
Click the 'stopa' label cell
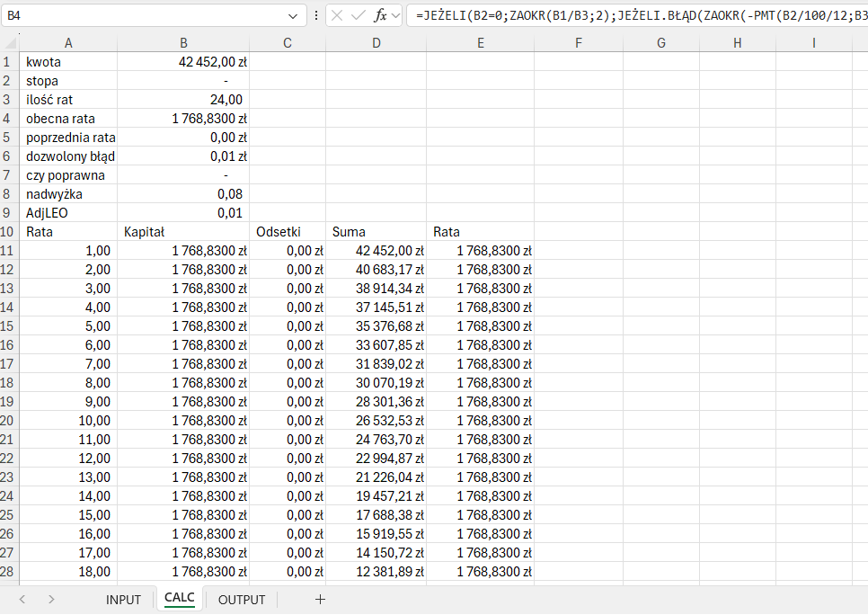68,80
